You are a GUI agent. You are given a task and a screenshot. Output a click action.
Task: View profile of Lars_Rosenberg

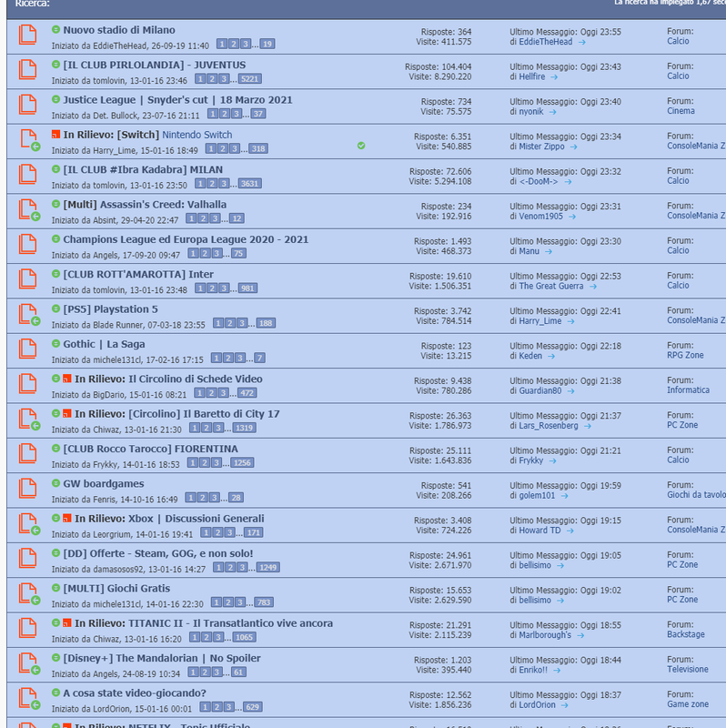coord(549,426)
